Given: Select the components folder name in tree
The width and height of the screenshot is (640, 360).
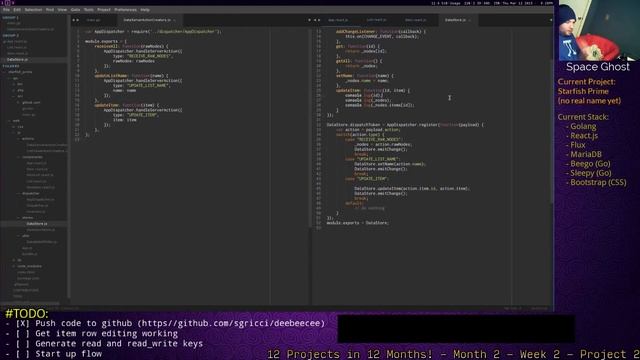Looking at the screenshot, I should click(32, 157).
